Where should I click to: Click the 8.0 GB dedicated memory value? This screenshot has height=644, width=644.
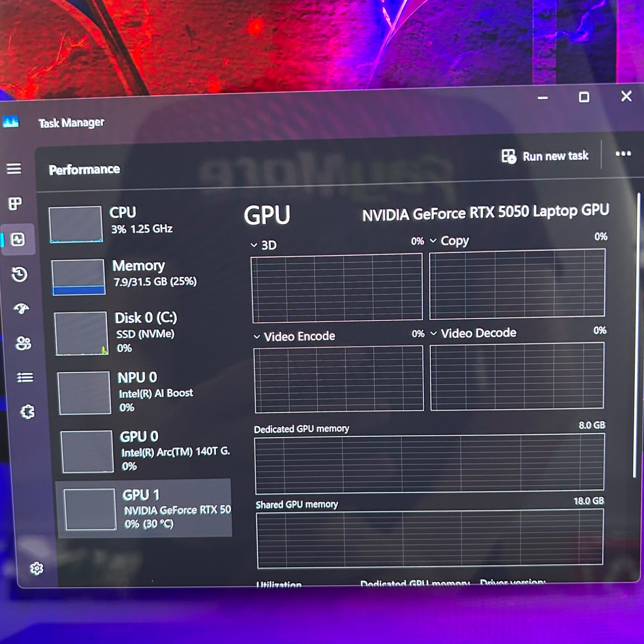click(x=592, y=425)
